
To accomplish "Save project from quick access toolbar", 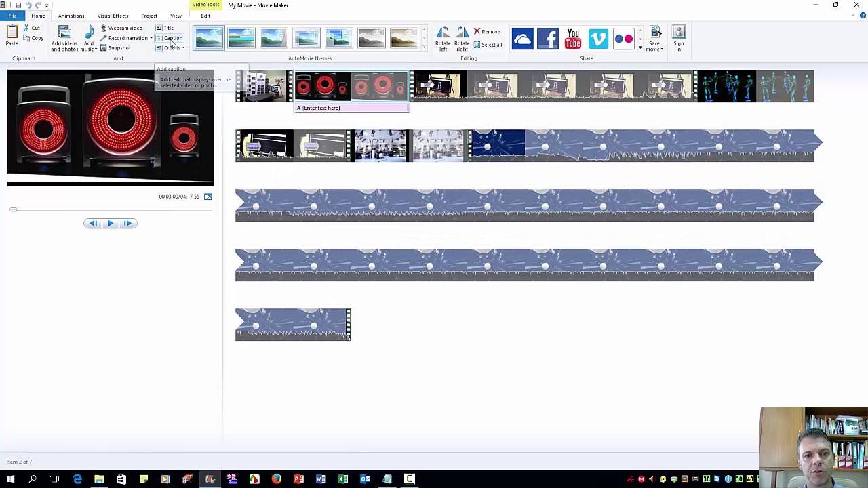I will coord(18,5).
